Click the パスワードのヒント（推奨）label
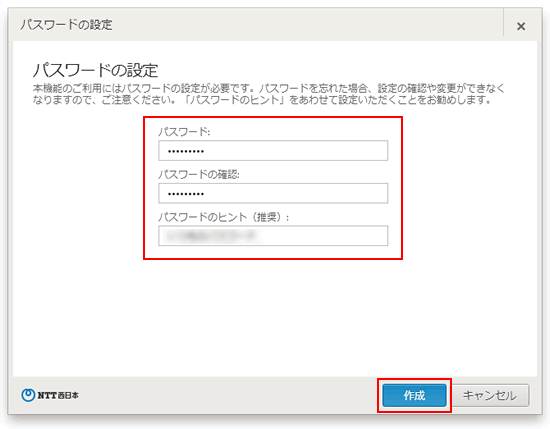The width and height of the screenshot is (550, 429). point(224,217)
